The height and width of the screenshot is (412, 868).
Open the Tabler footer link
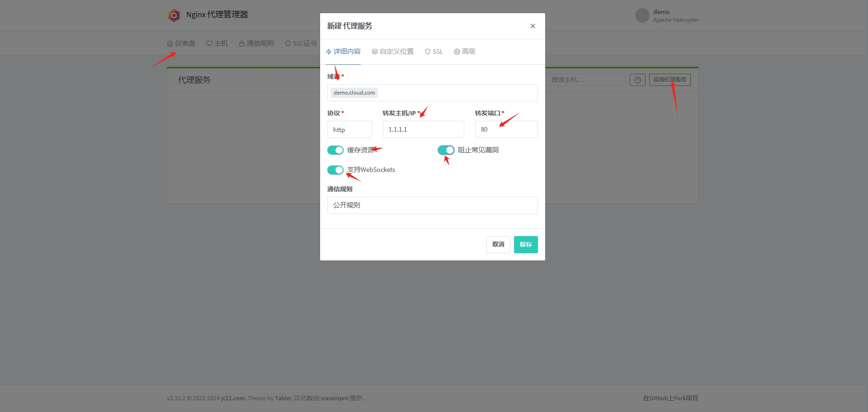[283, 398]
